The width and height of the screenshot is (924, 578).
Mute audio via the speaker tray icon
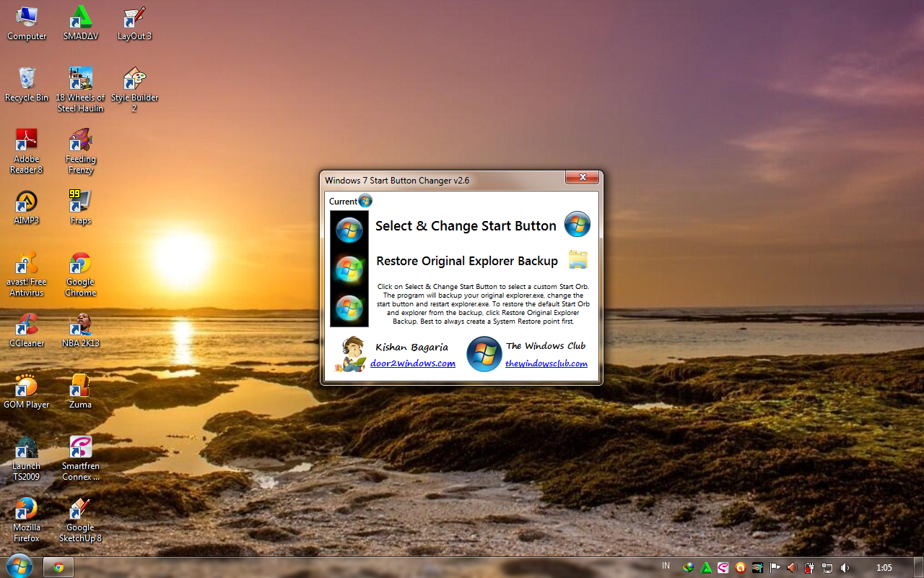tap(844, 568)
